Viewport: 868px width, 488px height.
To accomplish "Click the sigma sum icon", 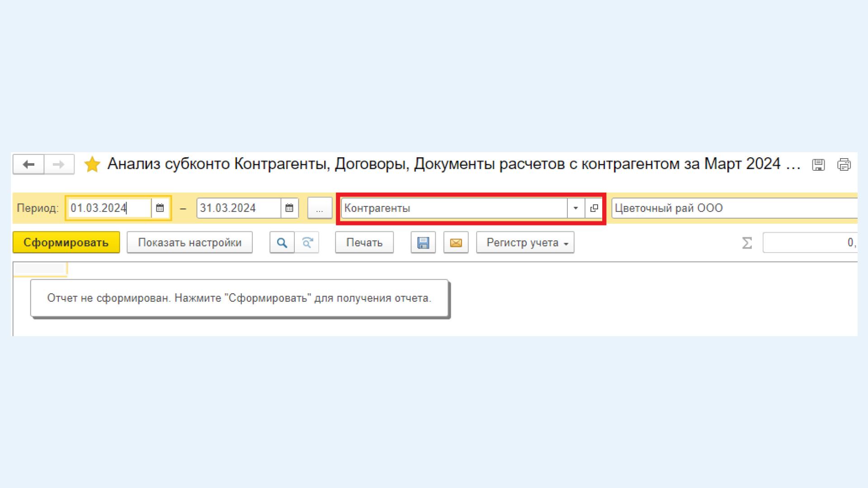I will [747, 243].
